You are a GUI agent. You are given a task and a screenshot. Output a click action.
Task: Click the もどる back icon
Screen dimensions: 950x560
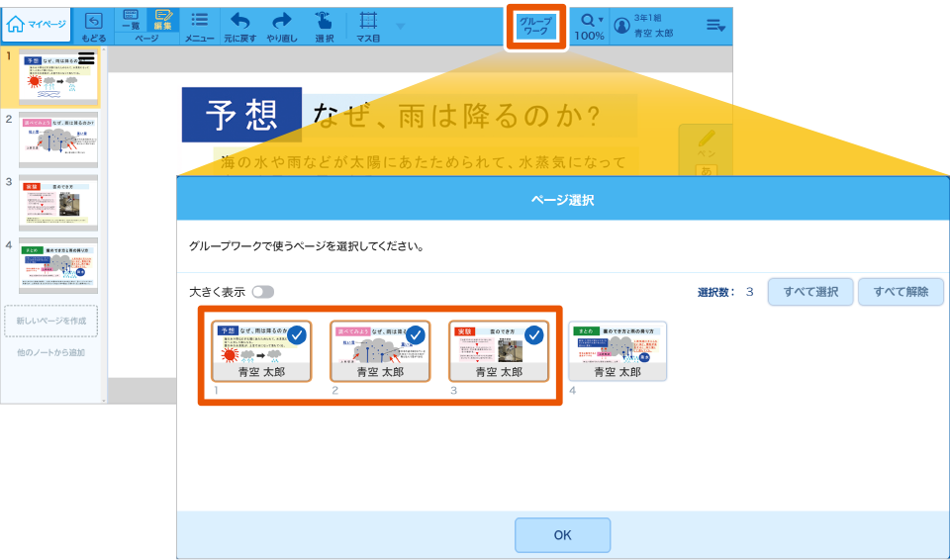pyautogui.click(x=94, y=26)
